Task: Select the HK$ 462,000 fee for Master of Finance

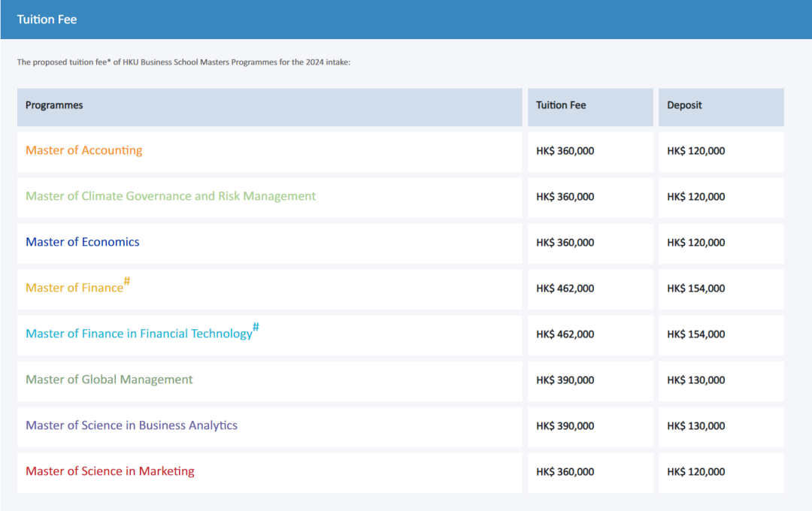Action: [x=565, y=289]
